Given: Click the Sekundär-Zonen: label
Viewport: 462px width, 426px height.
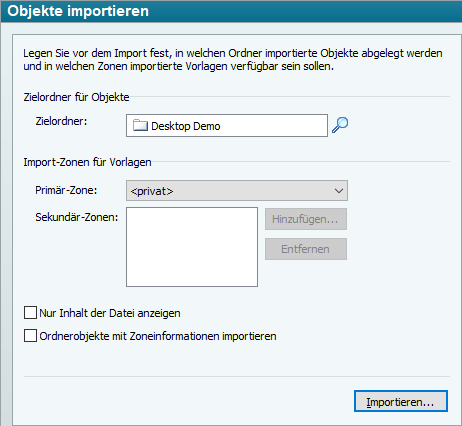Looking at the screenshot, I should coord(77,217).
